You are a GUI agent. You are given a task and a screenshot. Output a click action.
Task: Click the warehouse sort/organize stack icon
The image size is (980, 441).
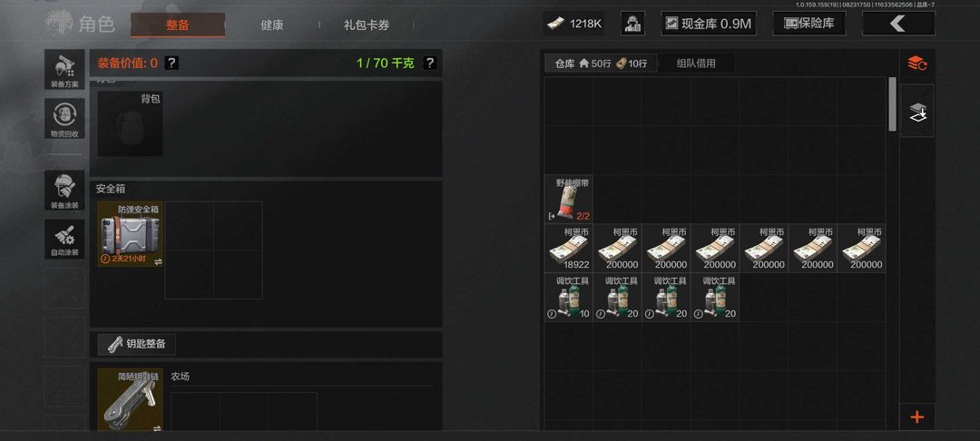coord(916,63)
